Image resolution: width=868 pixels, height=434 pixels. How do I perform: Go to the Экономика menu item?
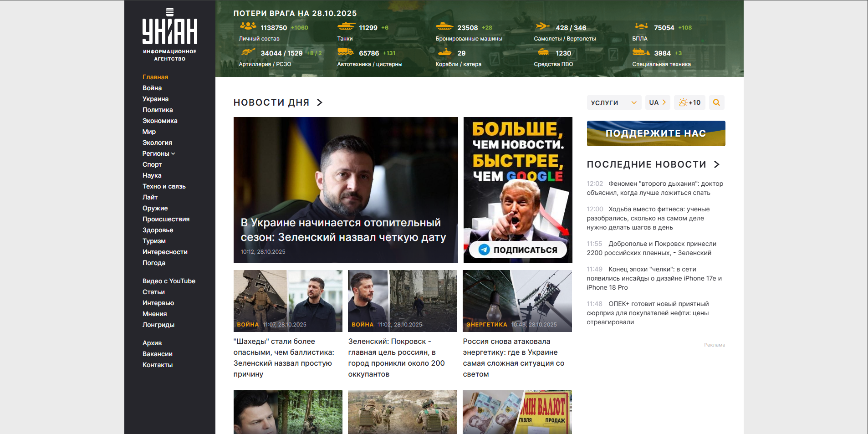coord(160,121)
